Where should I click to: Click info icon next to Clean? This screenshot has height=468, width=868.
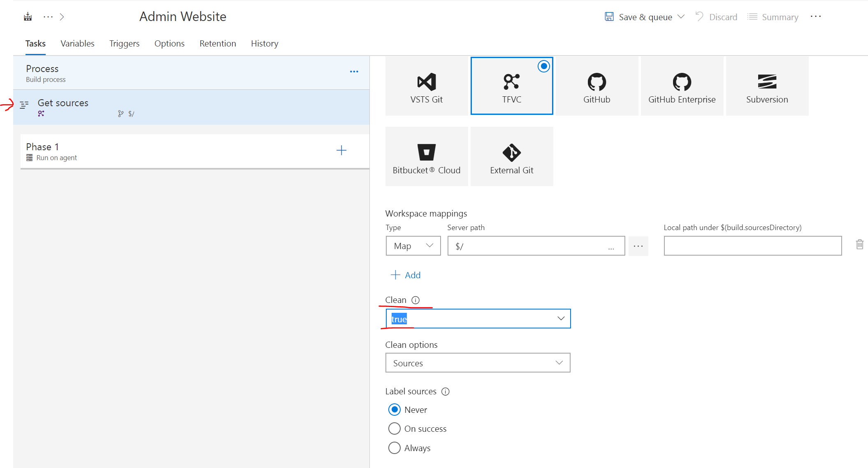(x=415, y=300)
